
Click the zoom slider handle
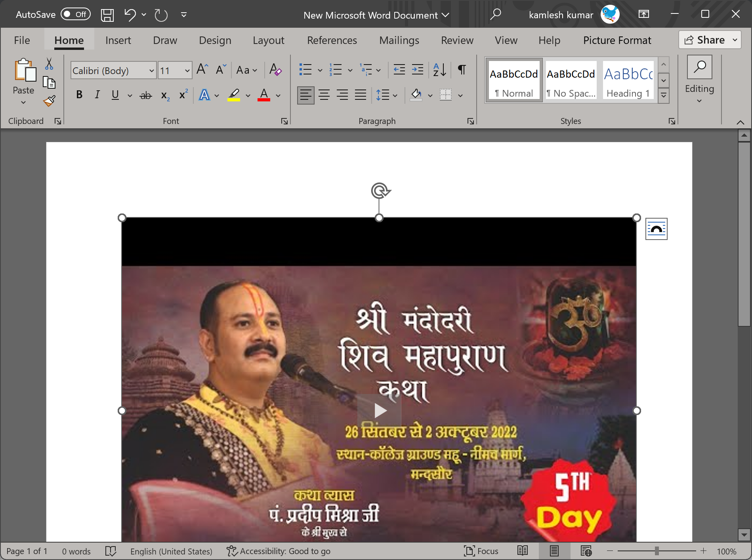coord(657,551)
